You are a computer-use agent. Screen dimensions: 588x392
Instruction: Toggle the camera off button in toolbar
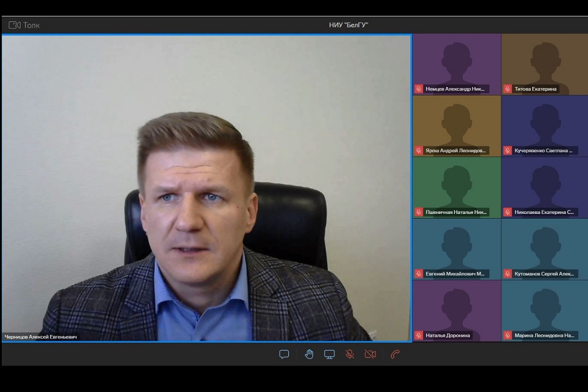tap(370, 354)
